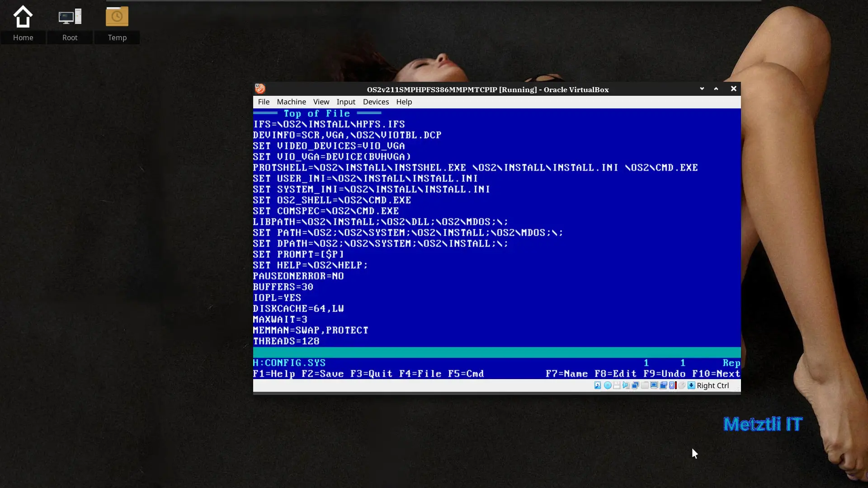Click the audio status icon
The height and width of the screenshot is (488, 868).
626,385
